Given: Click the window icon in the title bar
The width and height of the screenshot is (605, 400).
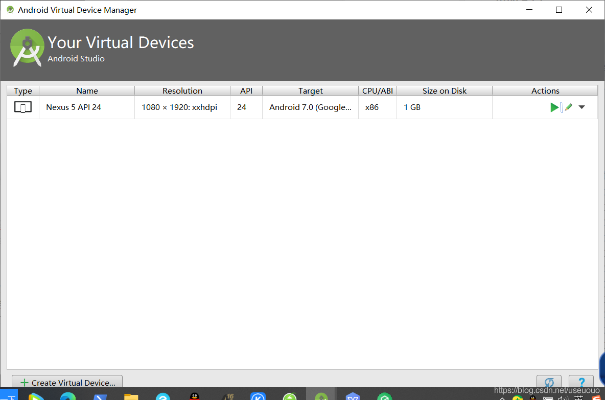Looking at the screenshot, I should pos(9,9).
